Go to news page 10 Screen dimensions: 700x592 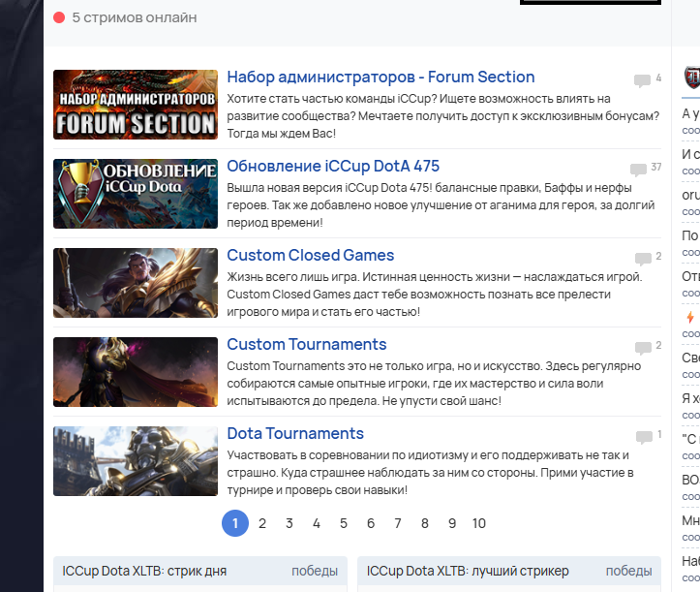(x=479, y=523)
